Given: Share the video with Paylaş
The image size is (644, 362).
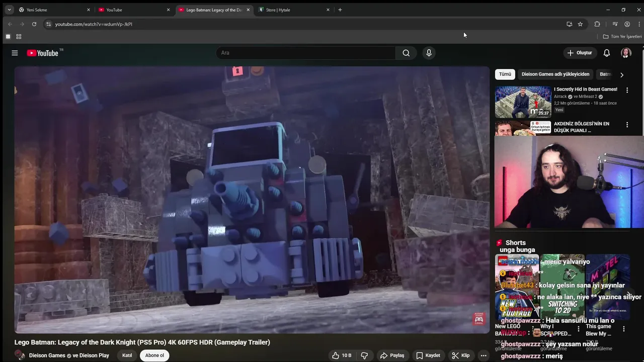Looking at the screenshot, I should coord(392,355).
